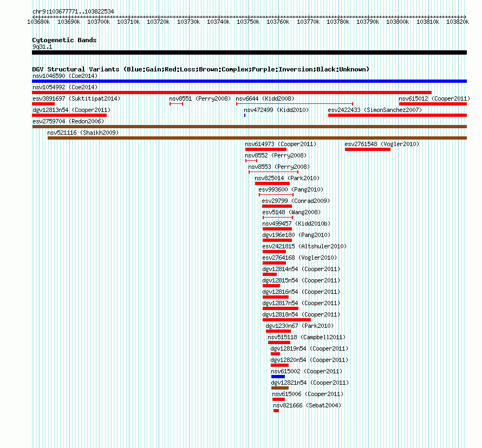This screenshot has height=448, width=482.
Task: Select the red esv2422433 loss bar
Action: [x=398, y=115]
